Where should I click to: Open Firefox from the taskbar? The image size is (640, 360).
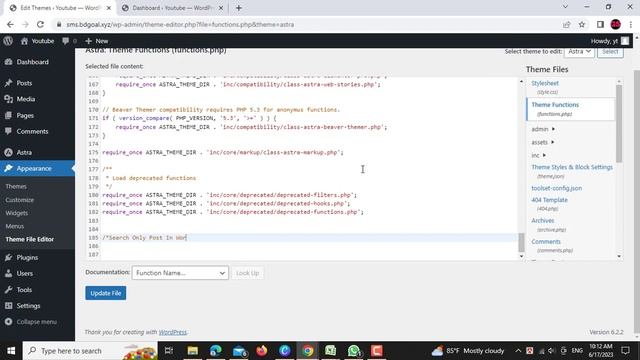262,351
